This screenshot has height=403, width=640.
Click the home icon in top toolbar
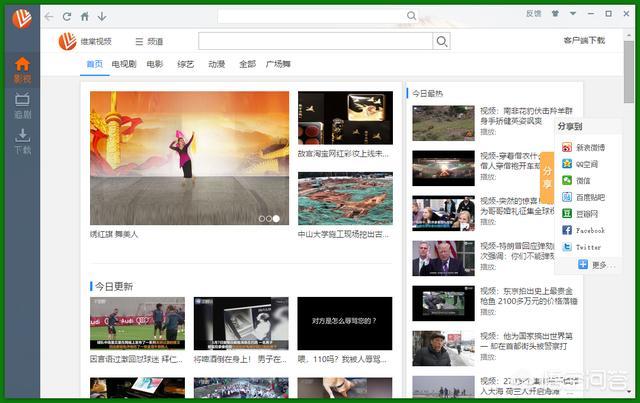coord(84,16)
